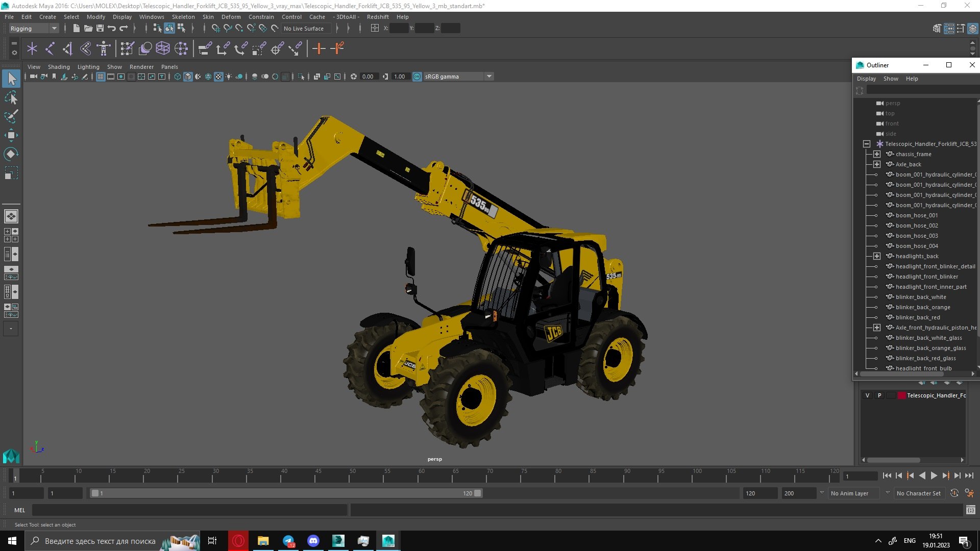This screenshot has height=551, width=980.
Task: Open the Deform menu
Action: [x=231, y=17]
